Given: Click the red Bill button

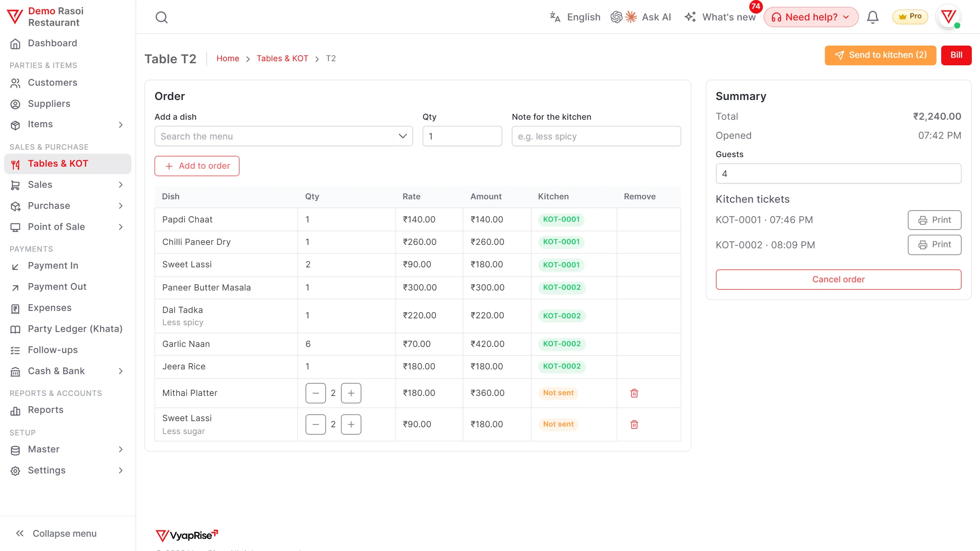Looking at the screenshot, I should pyautogui.click(x=956, y=55).
